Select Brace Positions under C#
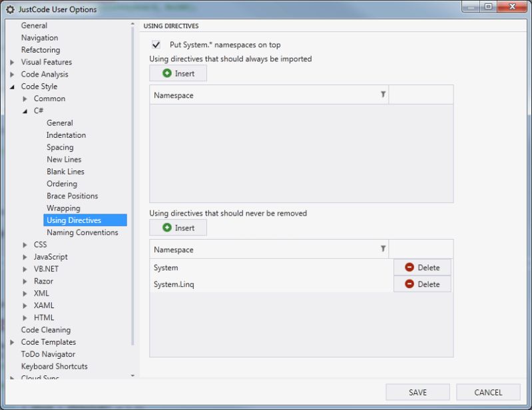532x410 pixels. coord(73,196)
